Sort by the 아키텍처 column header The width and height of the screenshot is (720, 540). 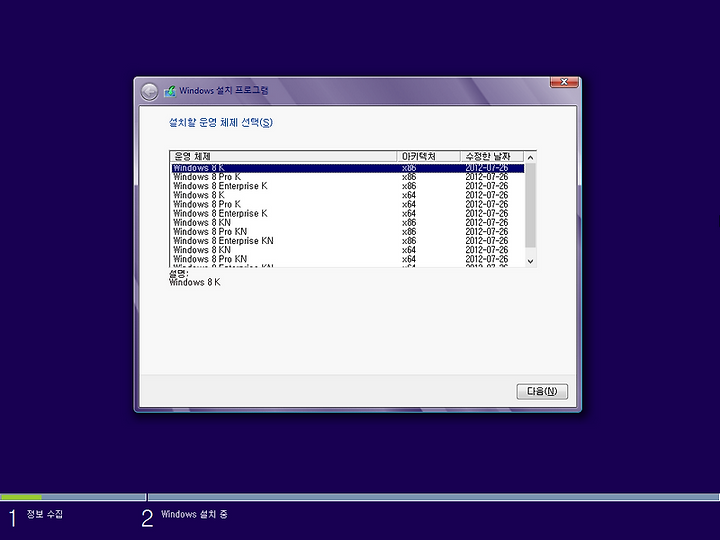(428, 157)
